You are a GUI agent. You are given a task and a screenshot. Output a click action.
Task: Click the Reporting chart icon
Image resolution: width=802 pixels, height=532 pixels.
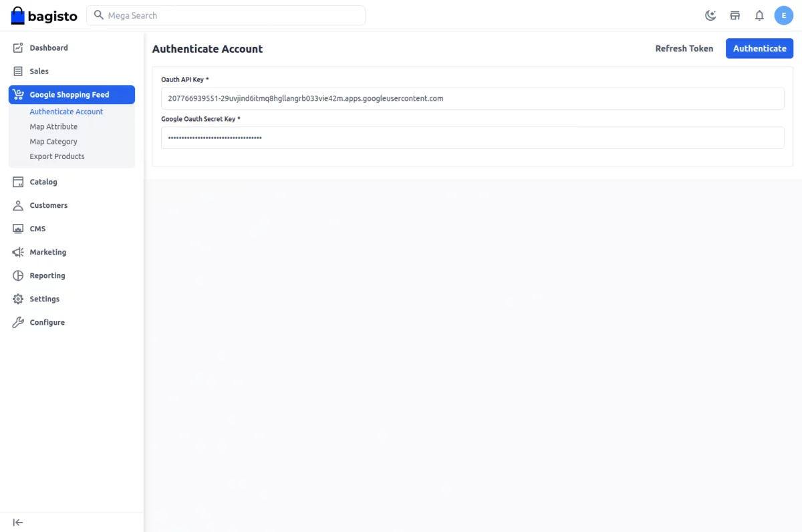click(x=18, y=275)
